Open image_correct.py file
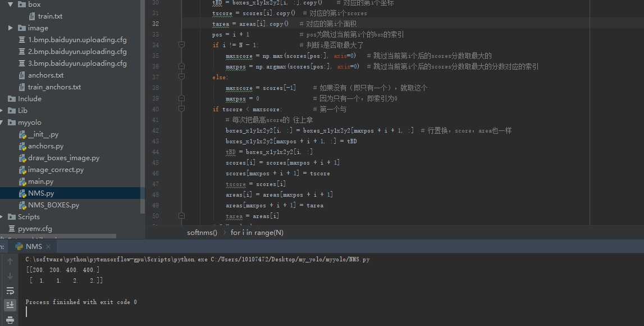 pyautogui.click(x=56, y=170)
